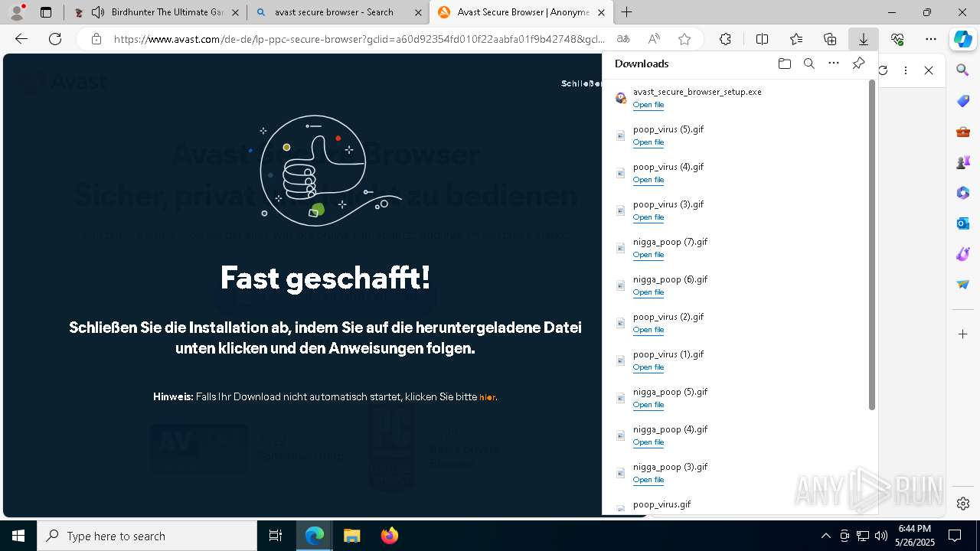Switch to avast secure browser Search tab
The height and width of the screenshot is (551, 980).
point(337,12)
